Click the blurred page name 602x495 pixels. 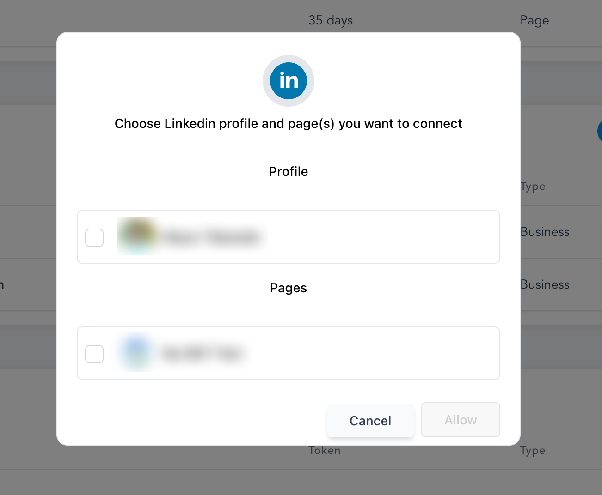coord(201,353)
